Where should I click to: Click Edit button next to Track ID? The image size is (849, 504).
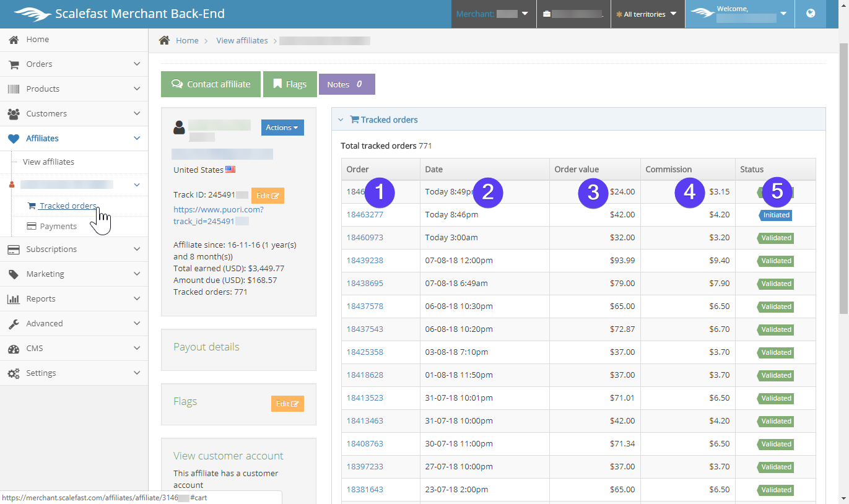tap(268, 196)
